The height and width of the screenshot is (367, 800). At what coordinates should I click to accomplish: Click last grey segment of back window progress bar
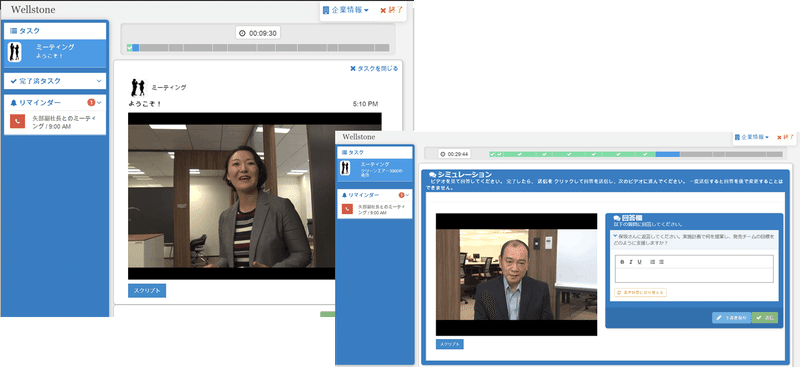[x=382, y=47]
